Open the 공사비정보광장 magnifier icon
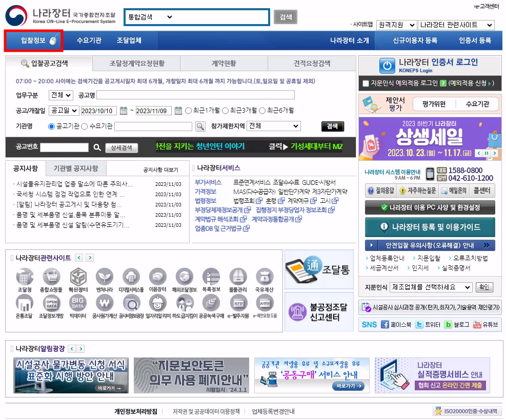506x420 pixels. click(x=131, y=304)
